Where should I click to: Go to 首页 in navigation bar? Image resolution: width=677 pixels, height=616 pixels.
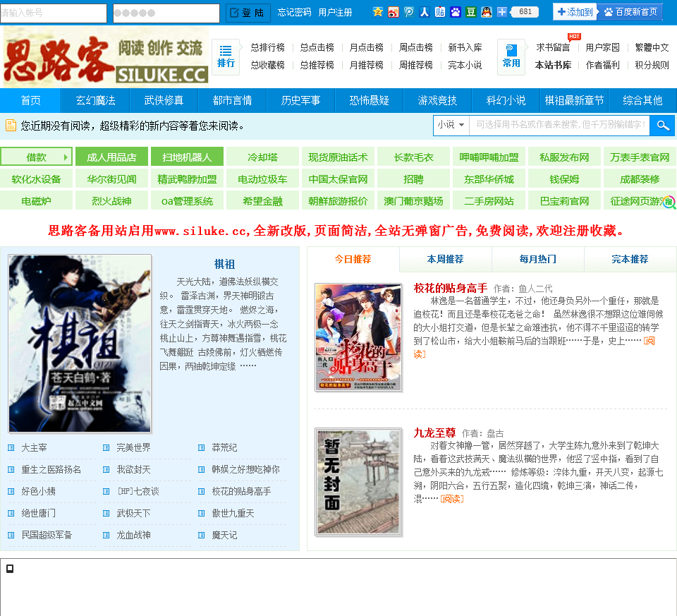click(30, 101)
